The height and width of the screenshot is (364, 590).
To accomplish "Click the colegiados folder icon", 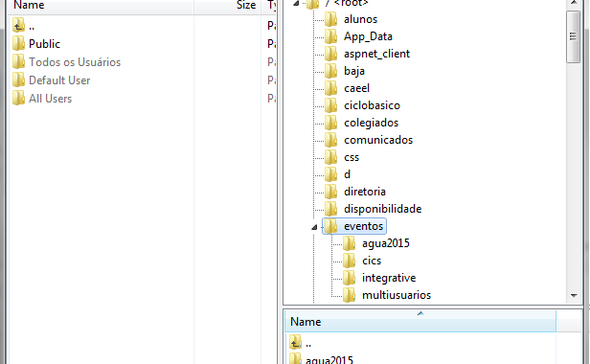I will coord(330,123).
